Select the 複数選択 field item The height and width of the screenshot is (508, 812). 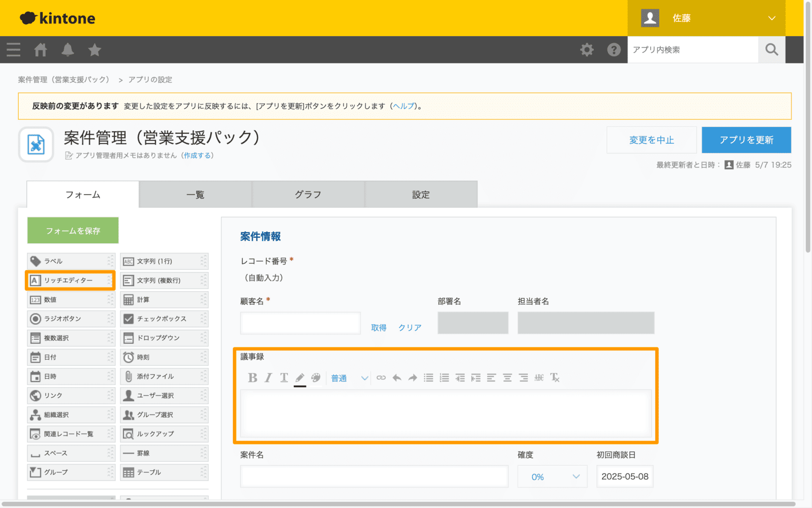pyautogui.click(x=71, y=338)
